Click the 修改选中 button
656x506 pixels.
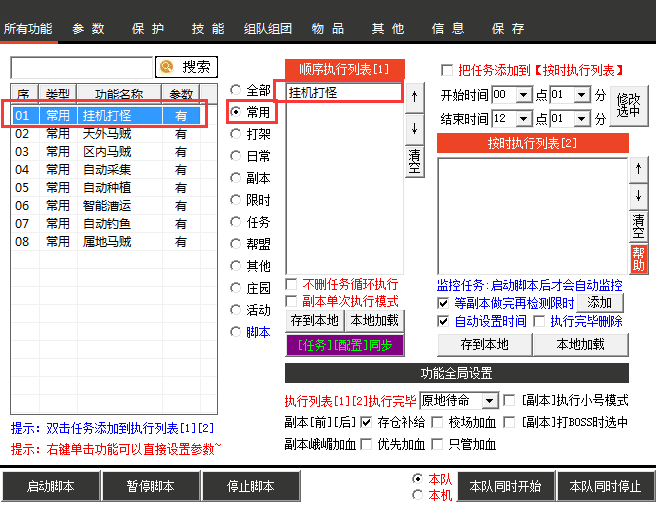(x=628, y=105)
